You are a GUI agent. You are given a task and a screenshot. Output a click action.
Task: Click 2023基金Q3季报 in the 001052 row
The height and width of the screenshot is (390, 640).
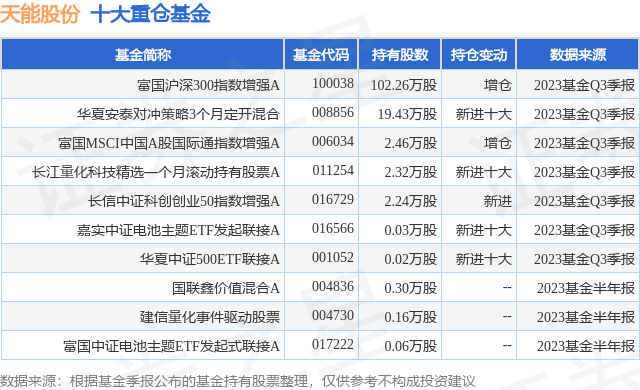click(584, 259)
